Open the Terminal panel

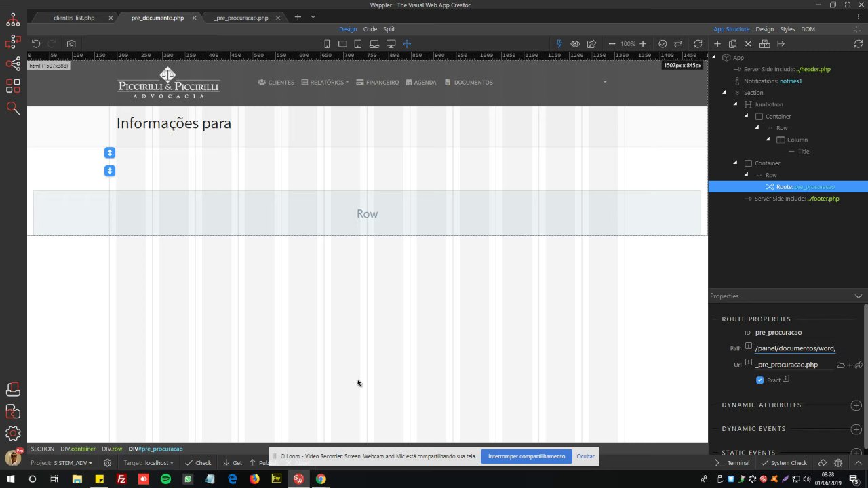[x=732, y=463]
